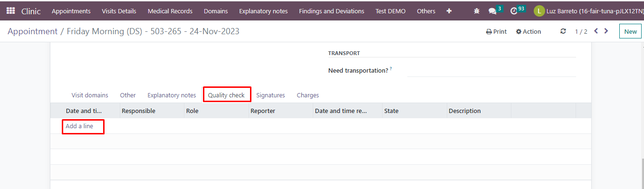Open the Print dropdown

[x=496, y=31]
